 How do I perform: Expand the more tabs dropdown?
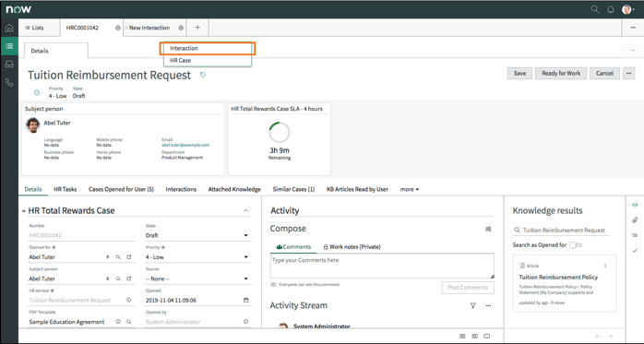click(x=410, y=189)
